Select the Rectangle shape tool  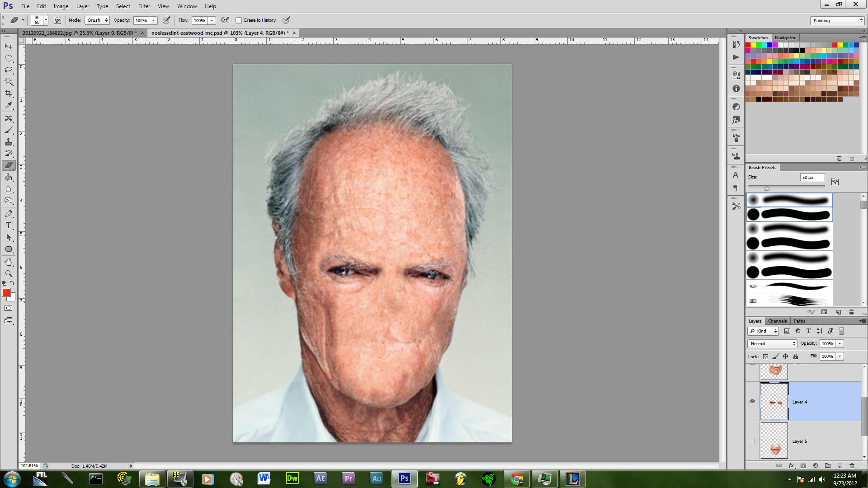(x=9, y=249)
